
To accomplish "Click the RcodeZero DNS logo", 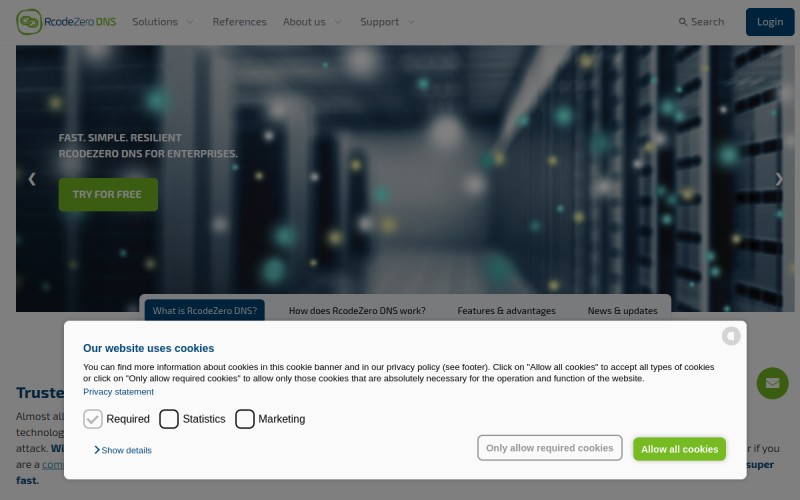I will [66, 22].
